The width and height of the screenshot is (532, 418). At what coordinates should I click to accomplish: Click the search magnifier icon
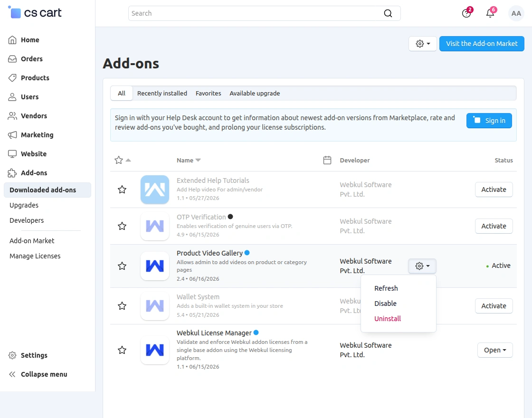388,13
